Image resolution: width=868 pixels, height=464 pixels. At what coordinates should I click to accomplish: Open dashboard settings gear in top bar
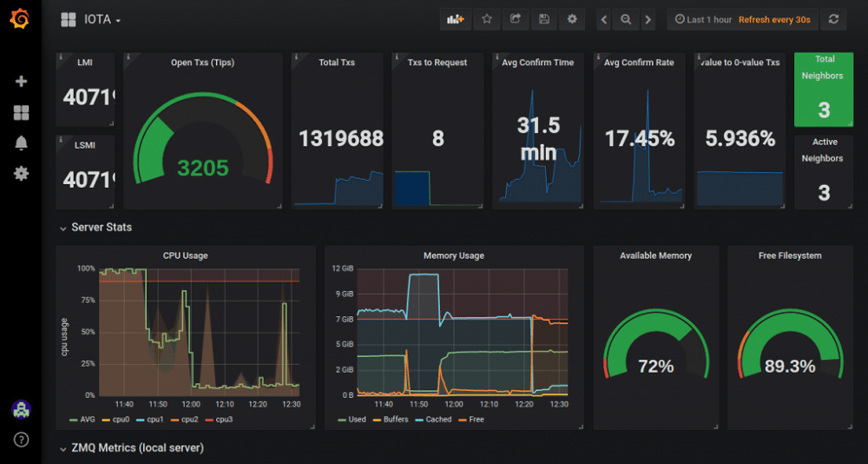(x=571, y=19)
